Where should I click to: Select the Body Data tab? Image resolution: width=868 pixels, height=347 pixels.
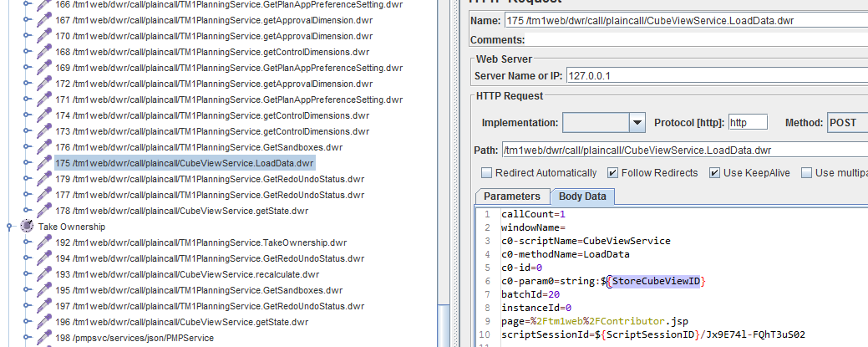(x=582, y=196)
